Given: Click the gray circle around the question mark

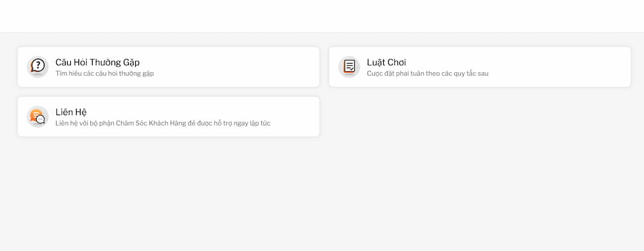Looking at the screenshot, I should [38, 67].
